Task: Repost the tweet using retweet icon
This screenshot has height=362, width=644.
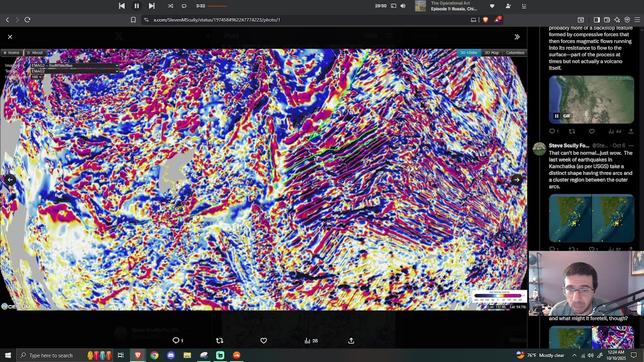Action: (x=219, y=341)
